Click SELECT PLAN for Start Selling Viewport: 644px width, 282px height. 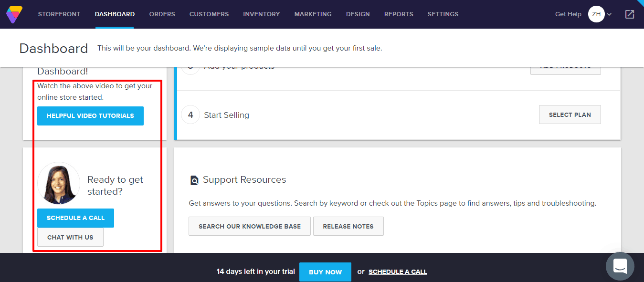(570, 115)
